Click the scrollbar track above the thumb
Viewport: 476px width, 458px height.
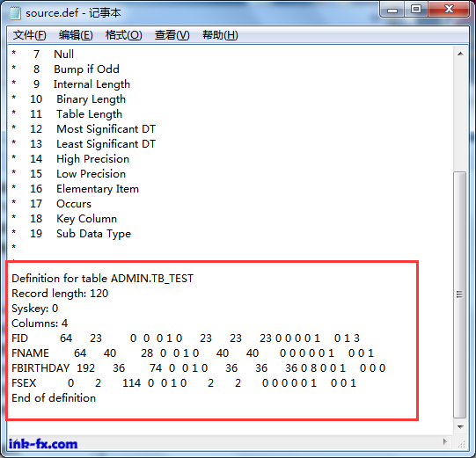[460, 116]
